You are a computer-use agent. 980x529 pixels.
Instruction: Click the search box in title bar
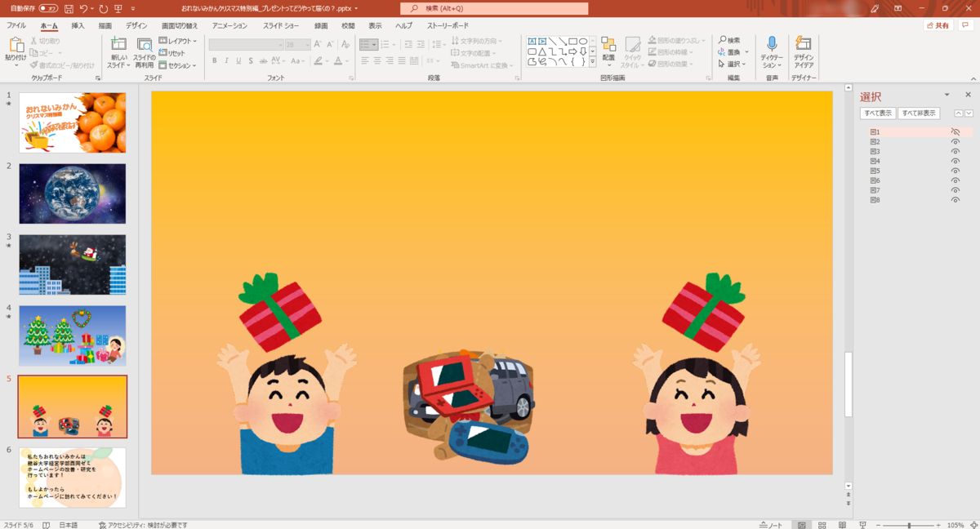pos(494,8)
